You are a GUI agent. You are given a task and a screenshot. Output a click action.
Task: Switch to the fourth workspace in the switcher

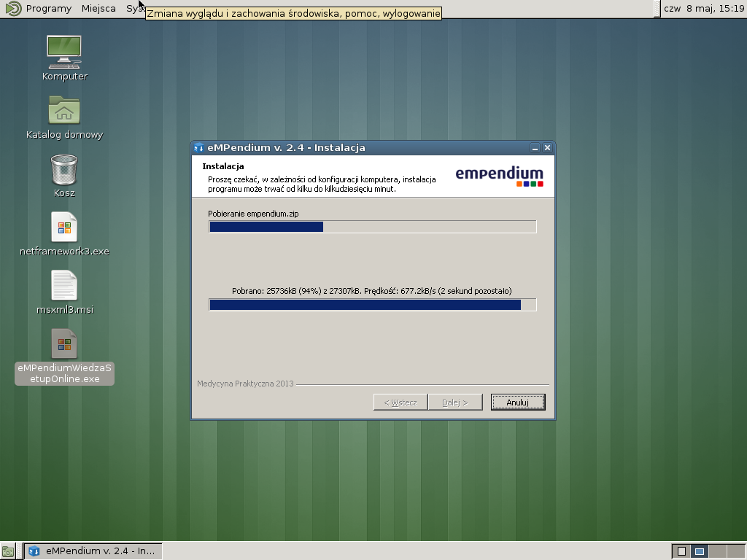click(x=736, y=551)
